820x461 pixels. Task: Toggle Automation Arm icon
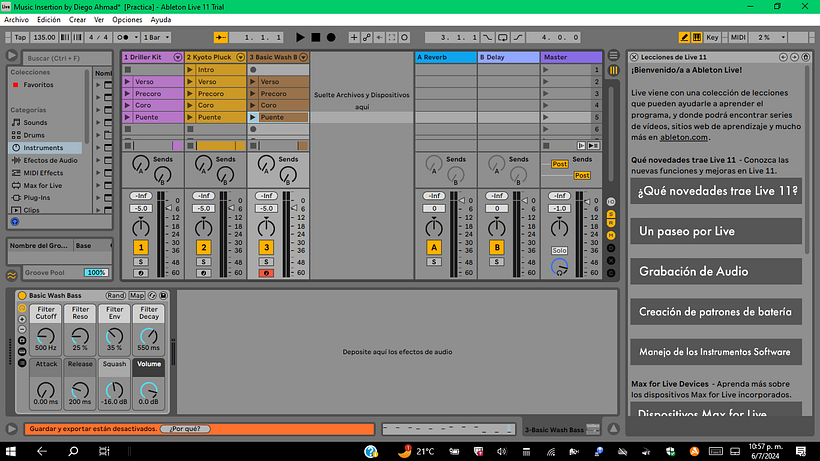coord(367,37)
